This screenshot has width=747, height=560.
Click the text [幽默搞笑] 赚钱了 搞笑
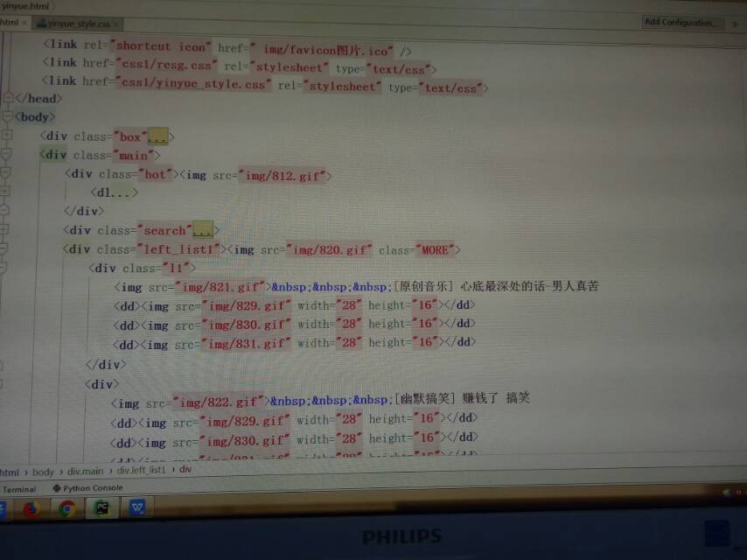click(x=463, y=398)
